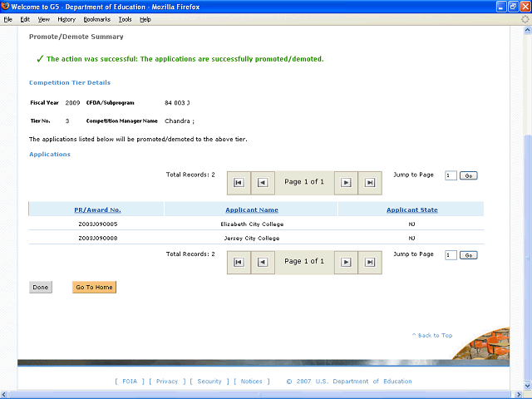Go to first page in bottom pagination
This screenshot has height=399, width=532.
[x=239, y=263]
